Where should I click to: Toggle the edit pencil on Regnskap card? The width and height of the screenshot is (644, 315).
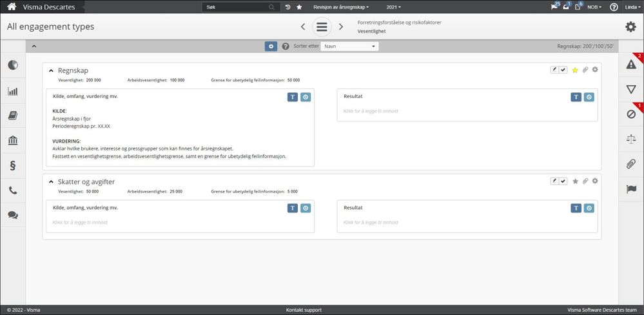pos(554,70)
